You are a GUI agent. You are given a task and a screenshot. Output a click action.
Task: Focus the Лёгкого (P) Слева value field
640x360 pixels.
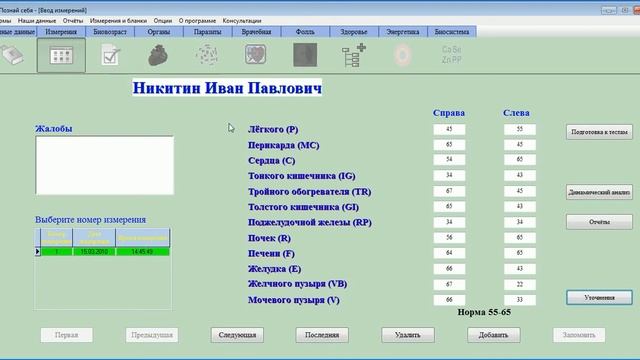click(520, 129)
